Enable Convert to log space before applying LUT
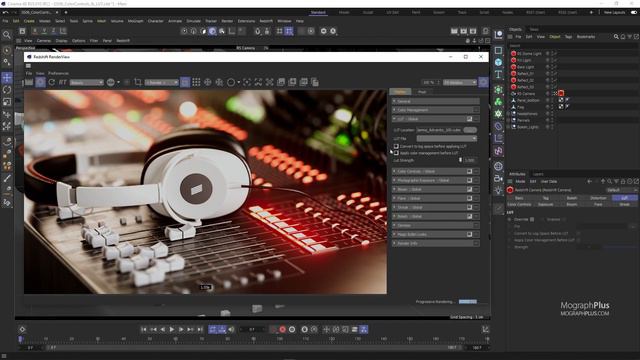 coord(396,146)
